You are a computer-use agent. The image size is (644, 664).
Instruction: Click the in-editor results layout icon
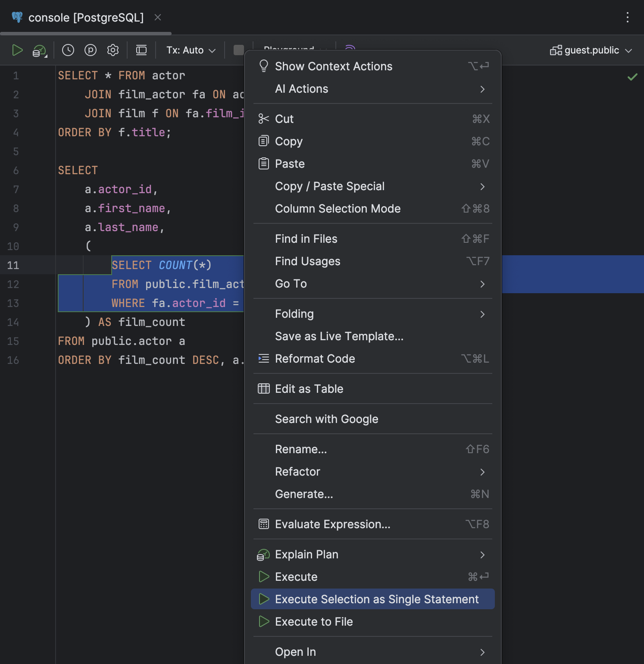pyautogui.click(x=141, y=50)
